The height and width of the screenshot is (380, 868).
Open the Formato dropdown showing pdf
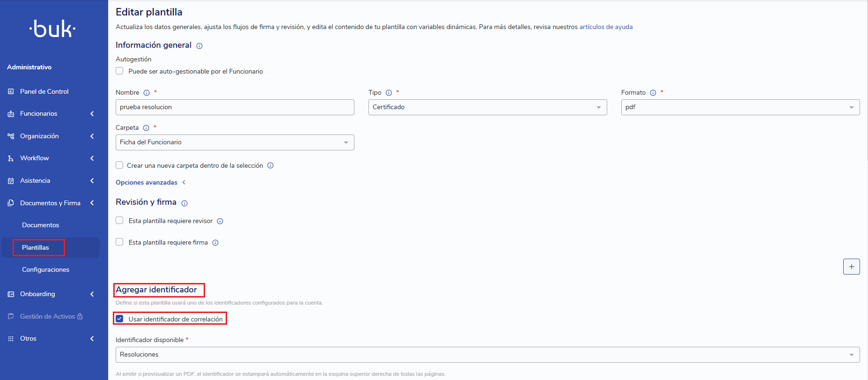[740, 107]
